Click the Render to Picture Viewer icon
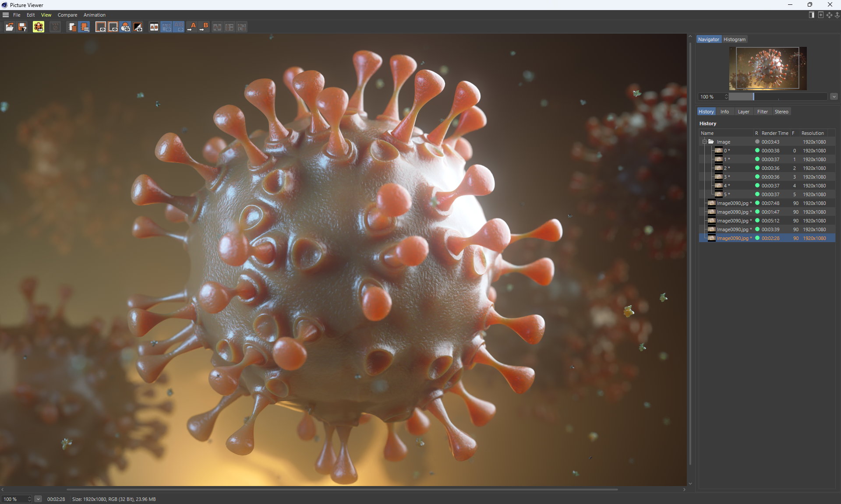Screen dimensions: 841x504 (x=39, y=27)
